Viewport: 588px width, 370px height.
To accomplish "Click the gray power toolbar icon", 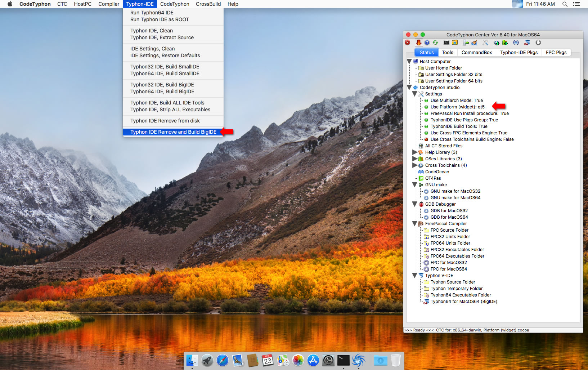I will coord(538,43).
